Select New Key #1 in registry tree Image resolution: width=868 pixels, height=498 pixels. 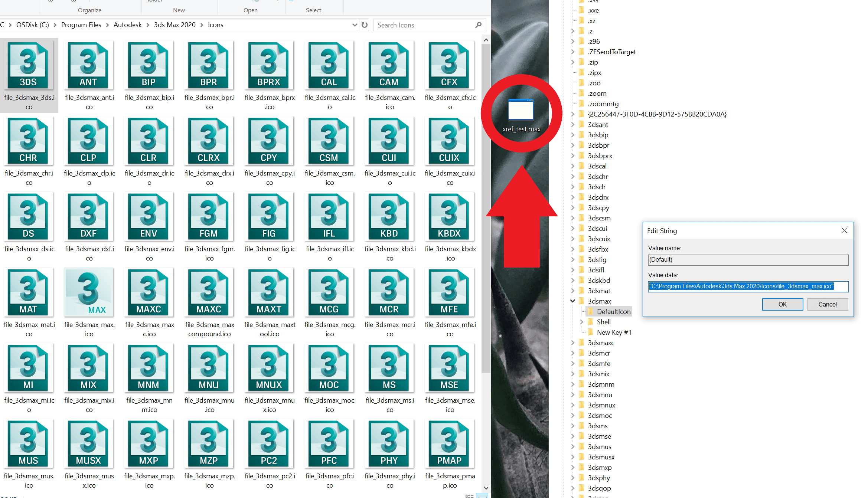click(x=614, y=332)
